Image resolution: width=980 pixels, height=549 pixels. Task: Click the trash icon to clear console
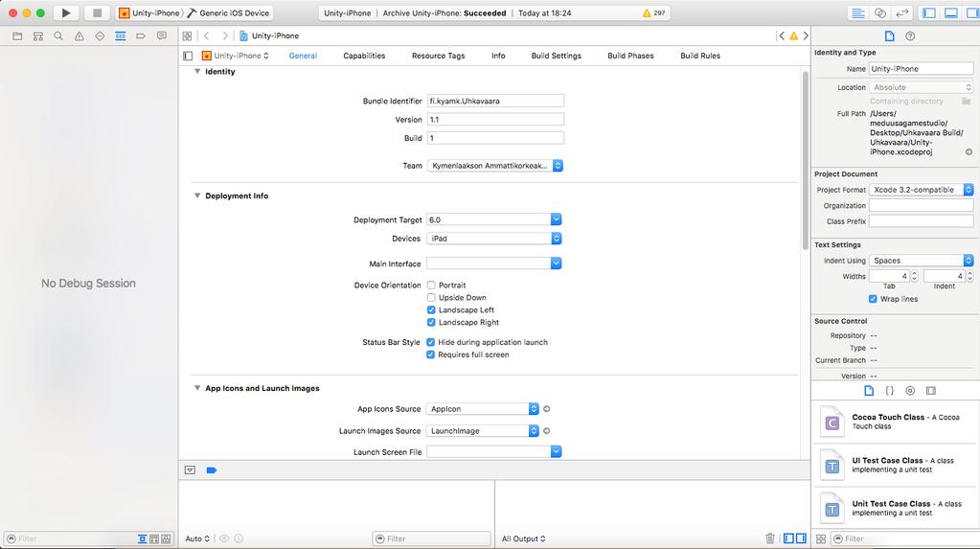pyautogui.click(x=770, y=538)
